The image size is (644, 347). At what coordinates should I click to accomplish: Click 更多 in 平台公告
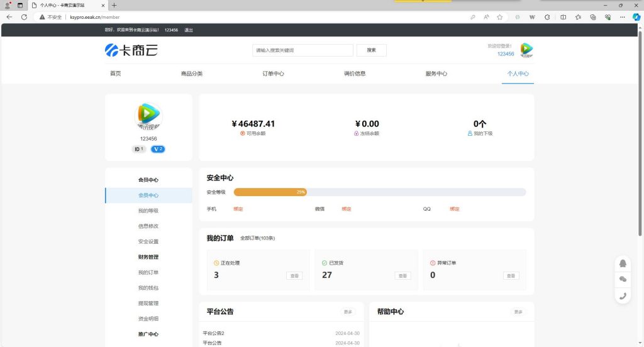pos(348,312)
